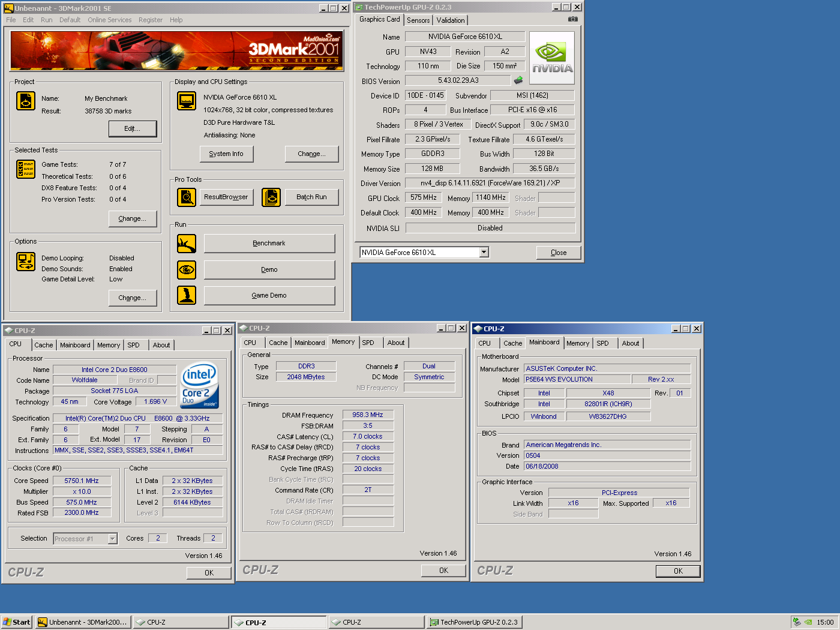Switch to Sensors tab in GPU-Z
This screenshot has width=840, height=630.
tap(418, 20)
